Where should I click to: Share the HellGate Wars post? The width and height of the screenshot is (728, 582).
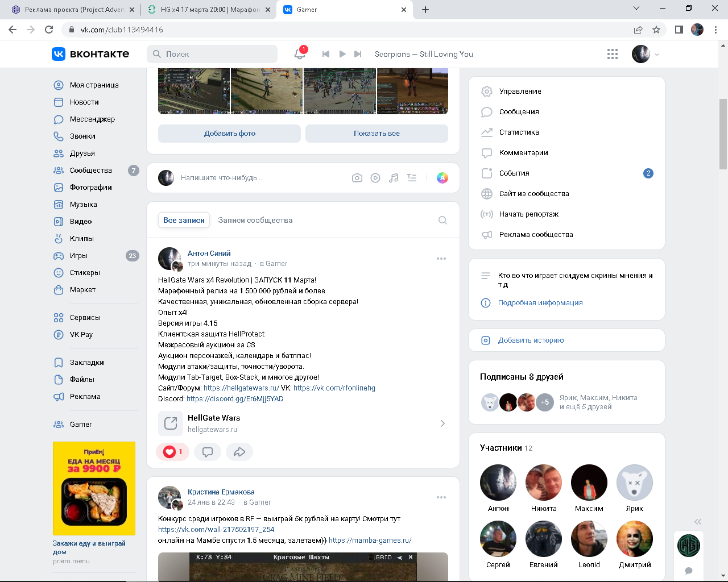tap(239, 452)
